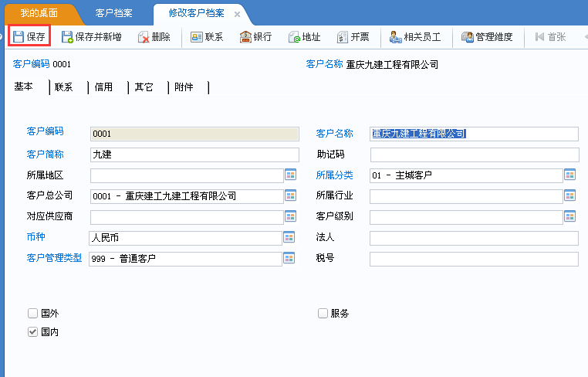The image size is (588, 377).
Task: Close the 修改客户档案 tab
Action: 237,14
